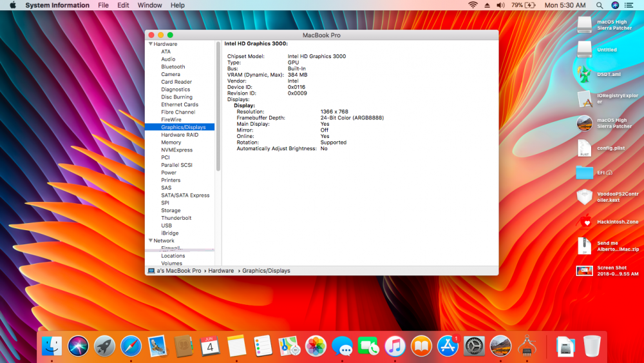Select Camera in the sidebar
The height and width of the screenshot is (363, 644).
coord(171,74)
